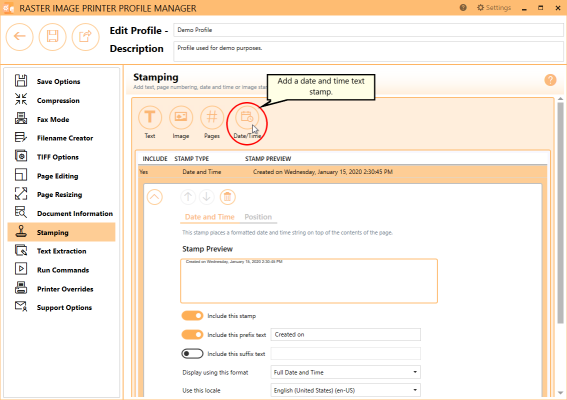Screen dimensions: 567x400
Task: Save the profile with floppy disk icon
Action: point(52,37)
